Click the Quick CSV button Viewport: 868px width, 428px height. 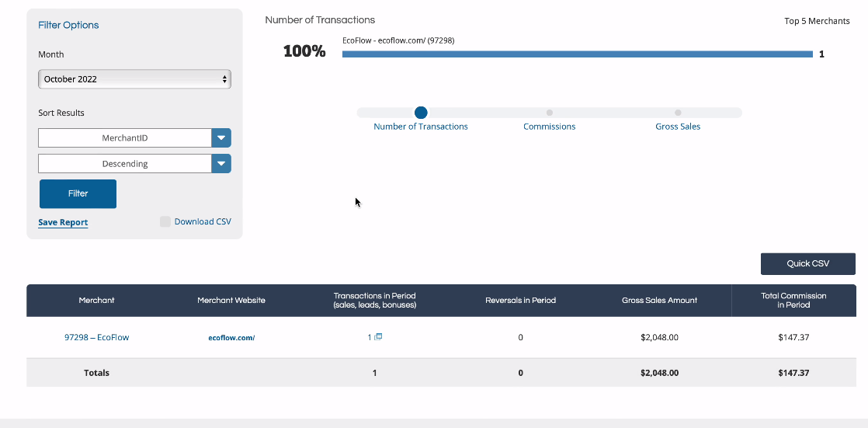tap(807, 263)
